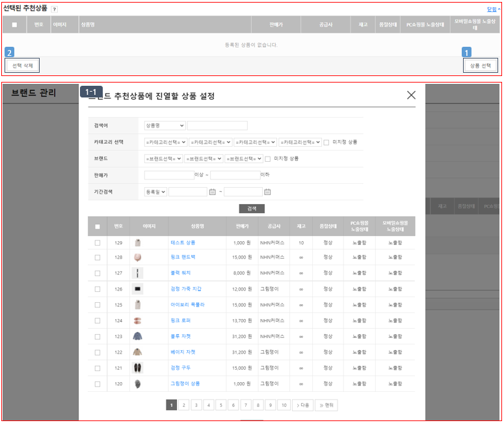Click the 검정 구두 thumbnail
This screenshot has width=504, height=425.
click(x=138, y=368)
